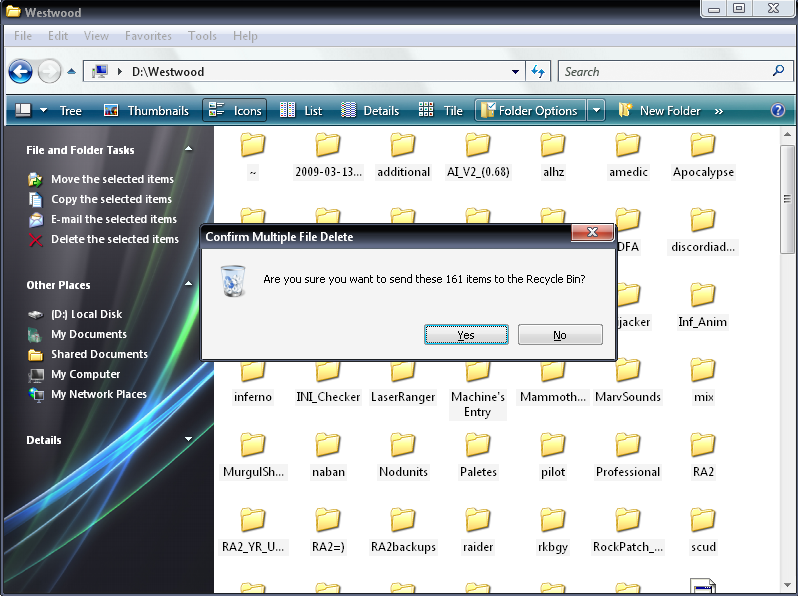Click the Back navigation arrow

(20, 71)
